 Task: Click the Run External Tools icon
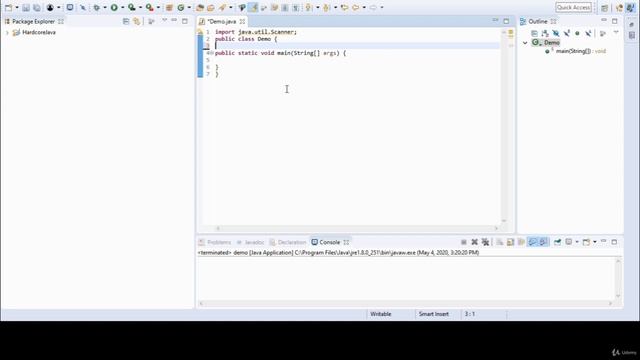[150, 7]
